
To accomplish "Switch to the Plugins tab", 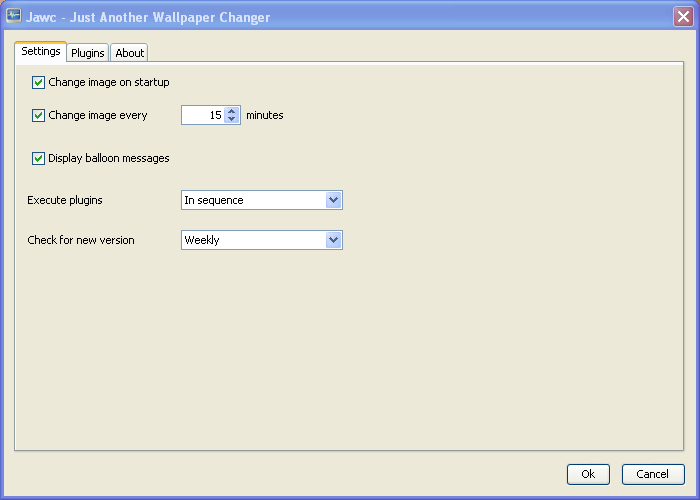I will click(88, 53).
